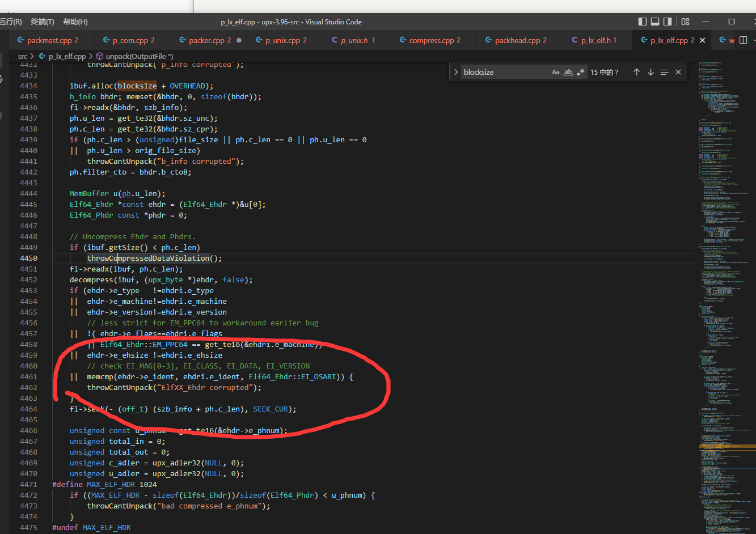The height and width of the screenshot is (534, 756).
Task: Open src breadcrumb folder dropdown
Action: click(x=23, y=56)
